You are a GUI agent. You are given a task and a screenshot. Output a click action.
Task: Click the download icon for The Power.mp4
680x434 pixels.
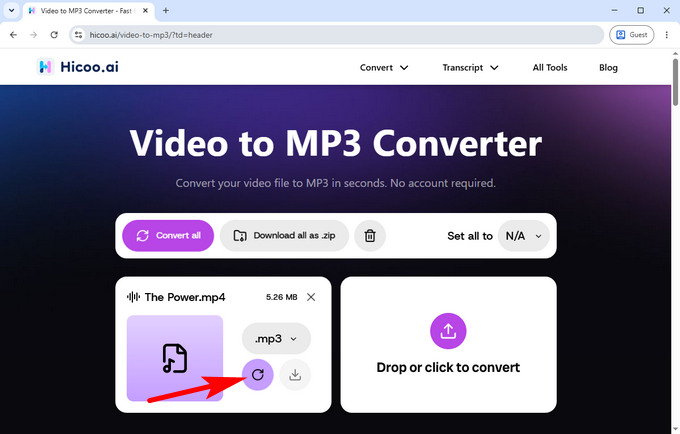[295, 375]
